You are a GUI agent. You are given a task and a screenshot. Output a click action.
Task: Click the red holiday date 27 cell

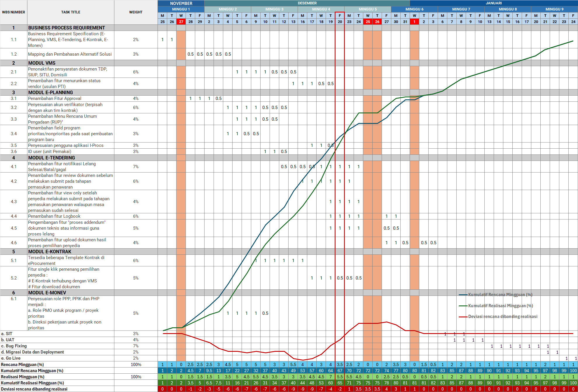coord(181,22)
